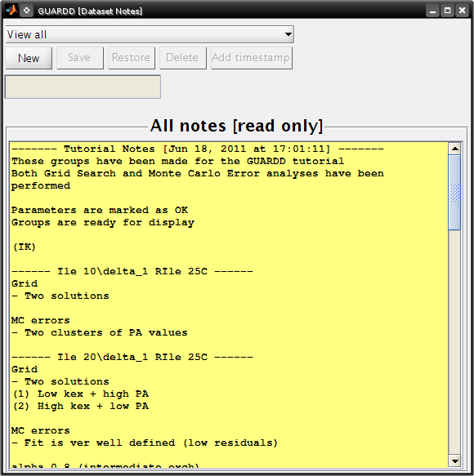The width and height of the screenshot is (474, 476).
Task: Click the line 'Both Grid Search and Monte Carlo'
Action: 198,173
